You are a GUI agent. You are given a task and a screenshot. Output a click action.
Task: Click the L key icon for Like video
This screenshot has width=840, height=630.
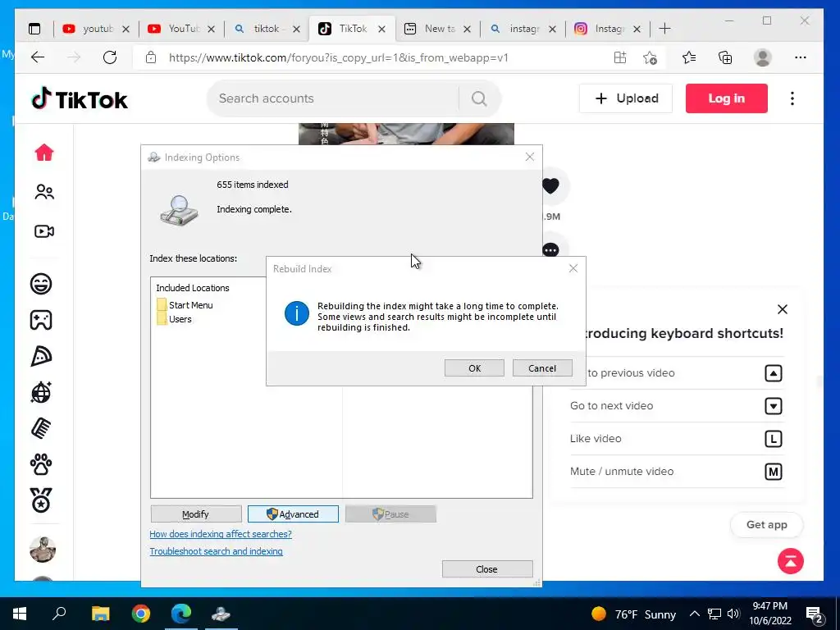[x=773, y=440]
